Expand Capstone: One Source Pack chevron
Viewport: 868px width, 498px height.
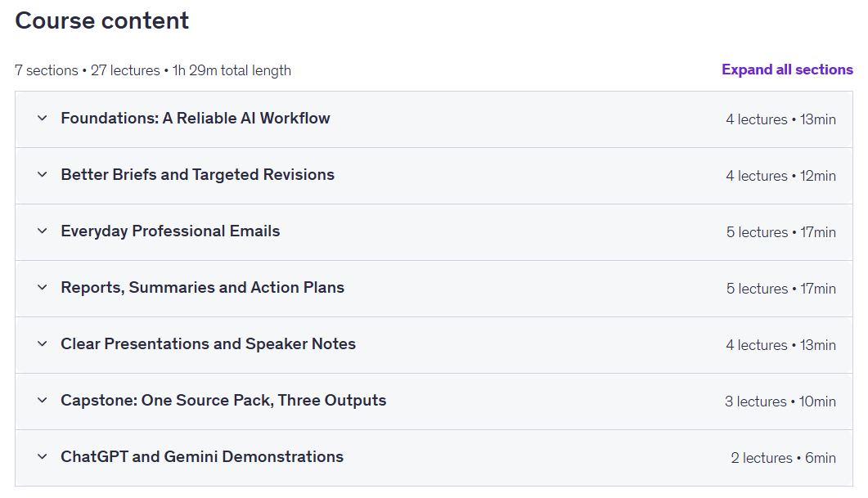coord(42,401)
